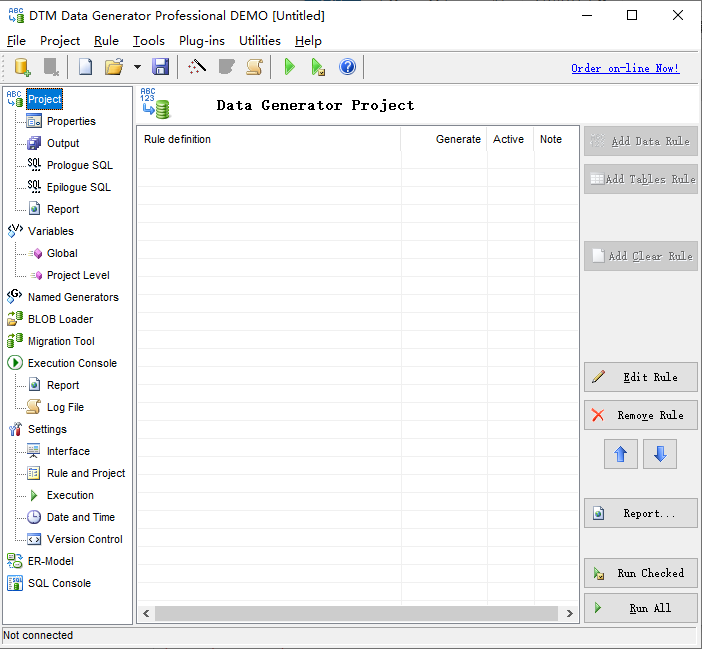Viewport: 702px width, 649px height.
Task: Select Settings tree node
Action: coord(47,429)
